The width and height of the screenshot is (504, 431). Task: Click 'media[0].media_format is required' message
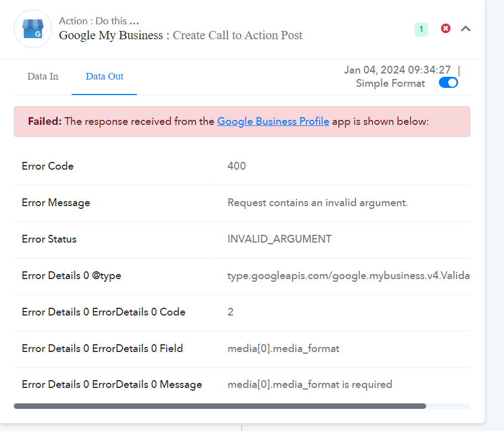(x=310, y=385)
